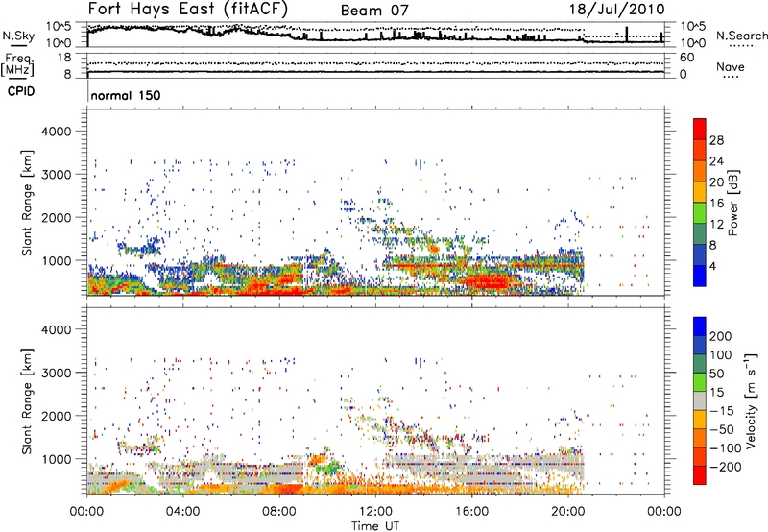
Task: Click the "-50" label on the velocity colorbar
Action: 722,429
